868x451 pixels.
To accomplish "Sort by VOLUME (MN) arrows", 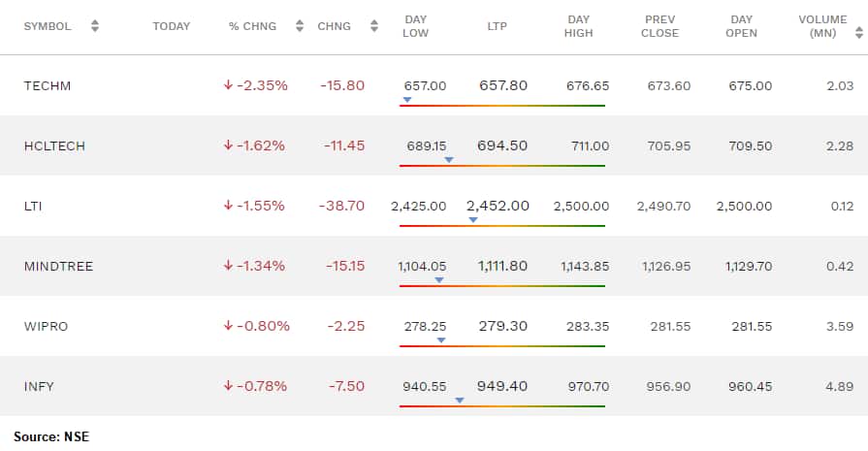I will (x=859, y=33).
